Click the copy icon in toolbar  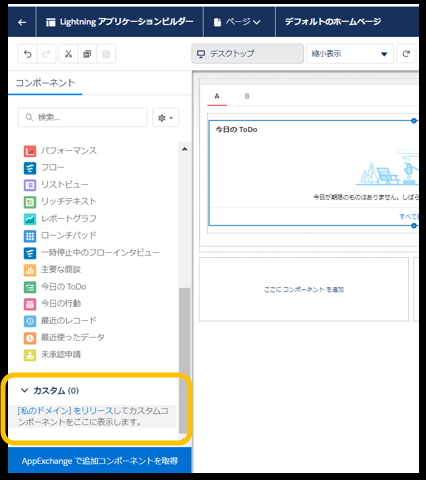(x=87, y=54)
